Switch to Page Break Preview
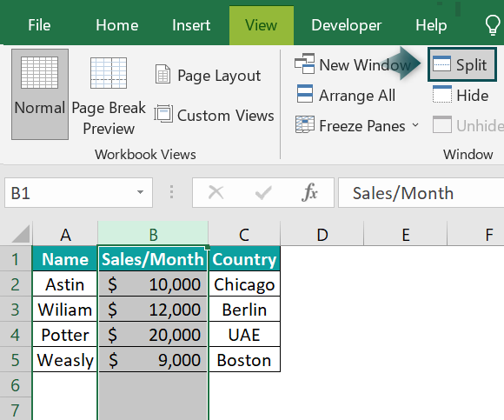The height and width of the screenshot is (420, 504). pos(109,96)
